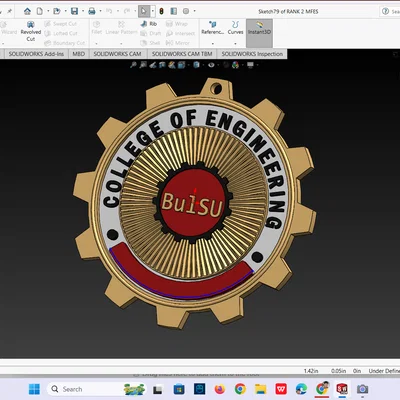
Task: Expand the Reference Geometry dropdown arrow
Action: [213, 43]
